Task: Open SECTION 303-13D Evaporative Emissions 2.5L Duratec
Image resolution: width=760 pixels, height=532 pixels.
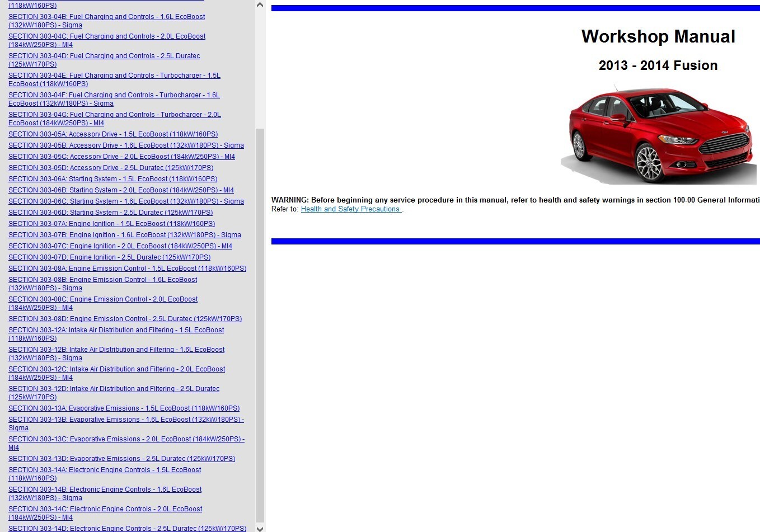Action: [121, 459]
